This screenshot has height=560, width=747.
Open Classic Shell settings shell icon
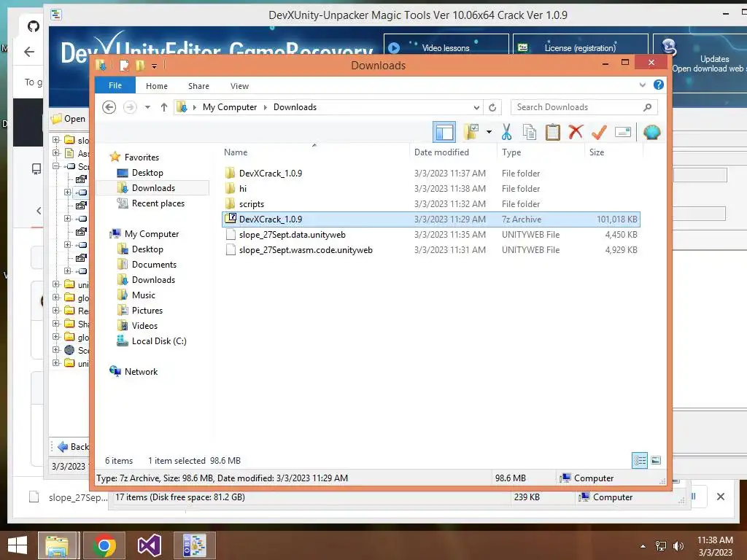click(x=651, y=132)
